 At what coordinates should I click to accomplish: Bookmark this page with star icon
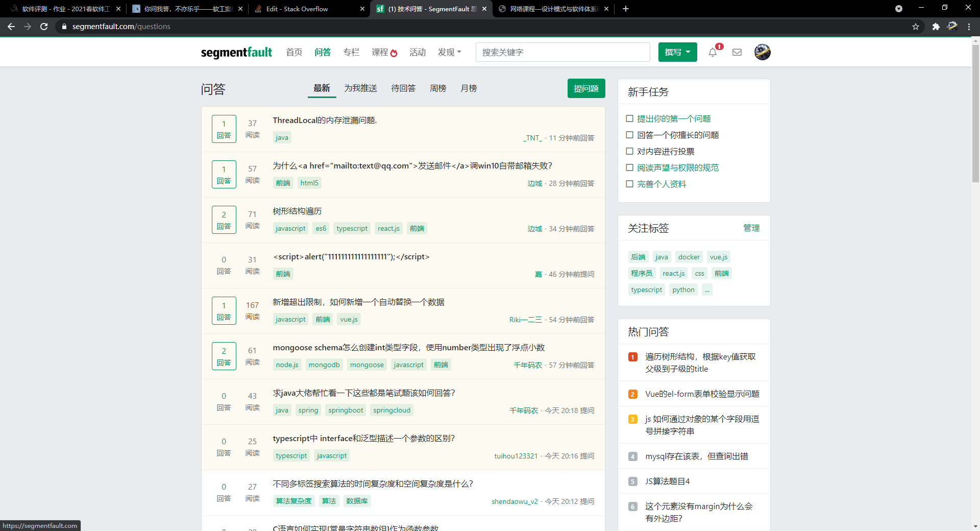point(916,27)
